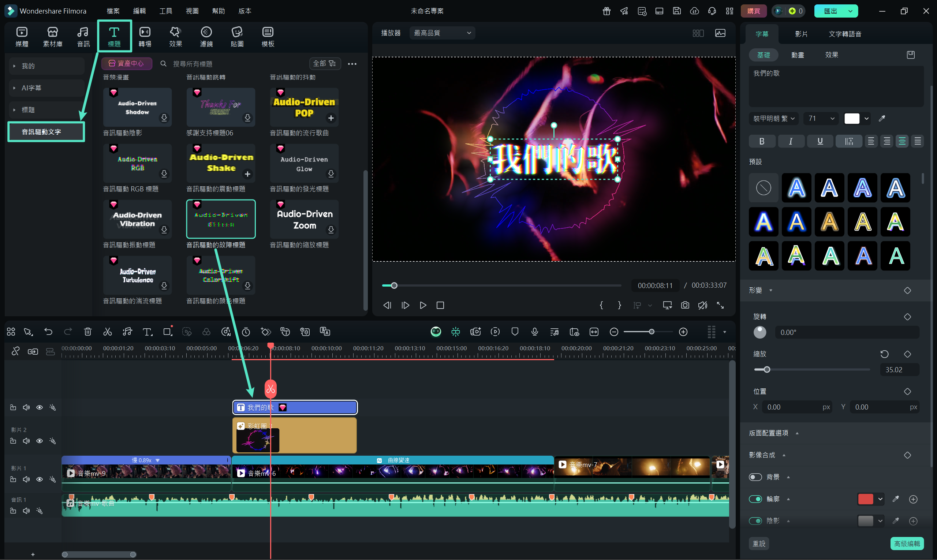Toggle the 陰影 shadow switch
Screen dimensions: 937x560
point(755,521)
